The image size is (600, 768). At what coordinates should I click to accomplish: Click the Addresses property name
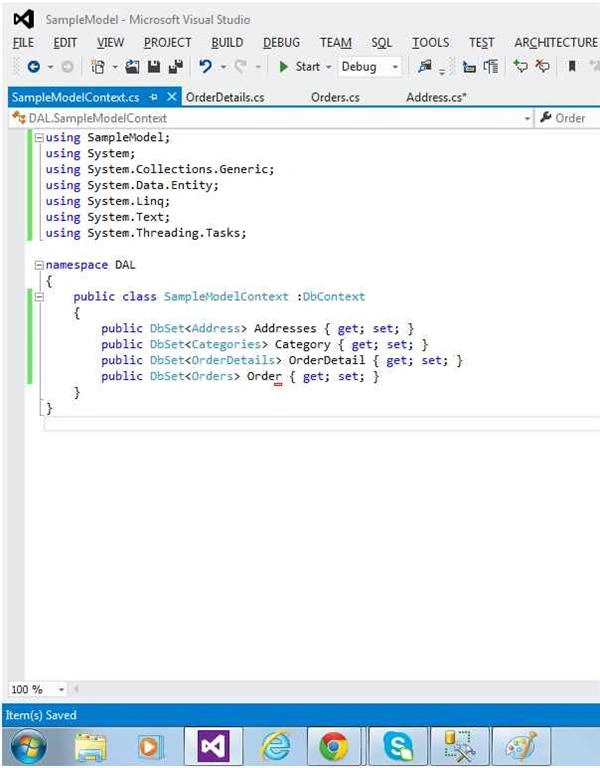285,329
